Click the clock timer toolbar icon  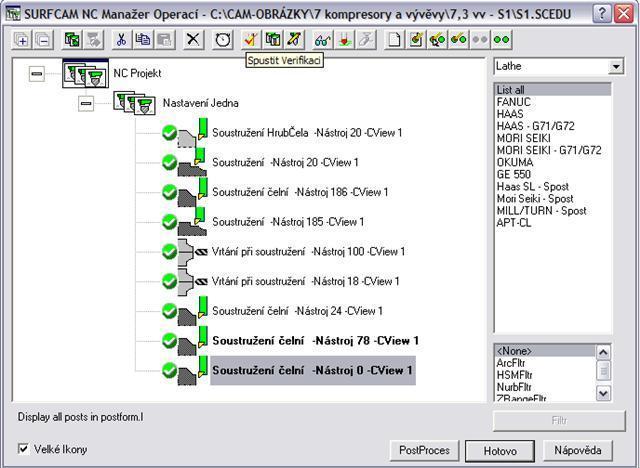[x=223, y=40]
